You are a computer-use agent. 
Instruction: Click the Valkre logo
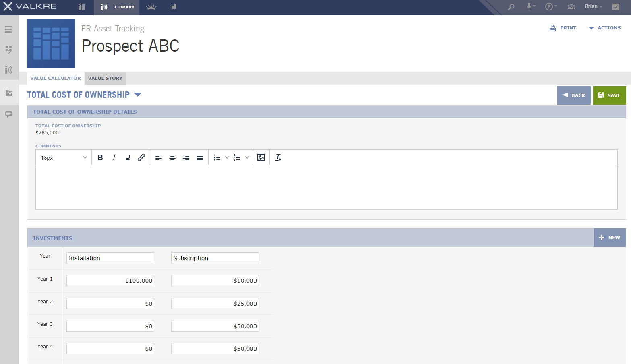pos(30,6)
